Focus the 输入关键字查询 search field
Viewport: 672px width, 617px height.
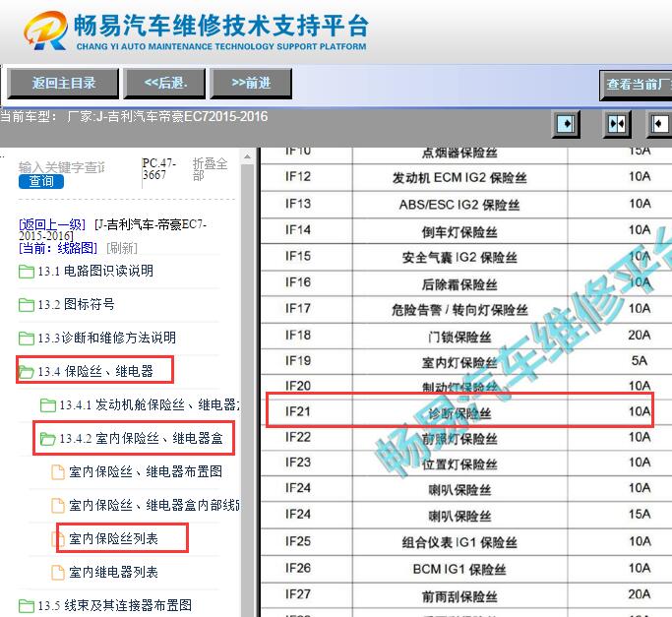[62, 167]
